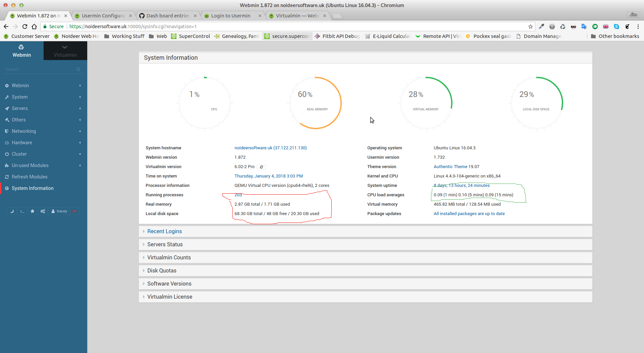Expand the Recent Logins panel

click(366, 232)
